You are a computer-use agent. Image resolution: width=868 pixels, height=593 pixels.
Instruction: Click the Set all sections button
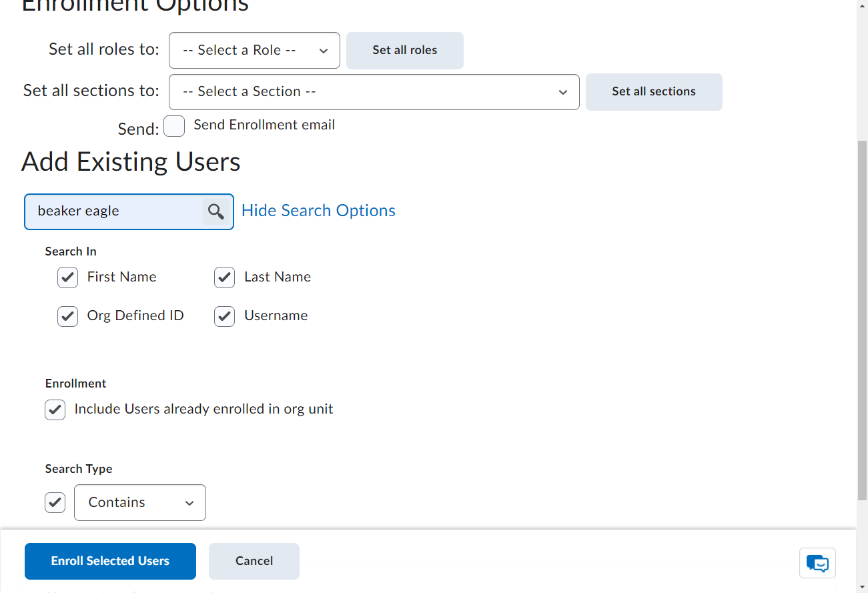click(x=654, y=92)
